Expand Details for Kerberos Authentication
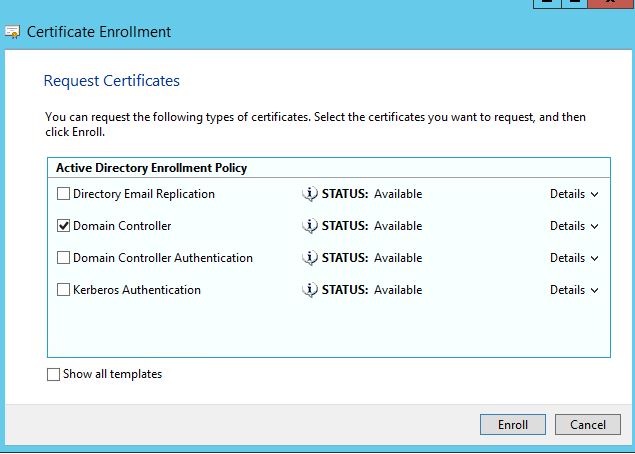The image size is (635, 454). (574, 290)
